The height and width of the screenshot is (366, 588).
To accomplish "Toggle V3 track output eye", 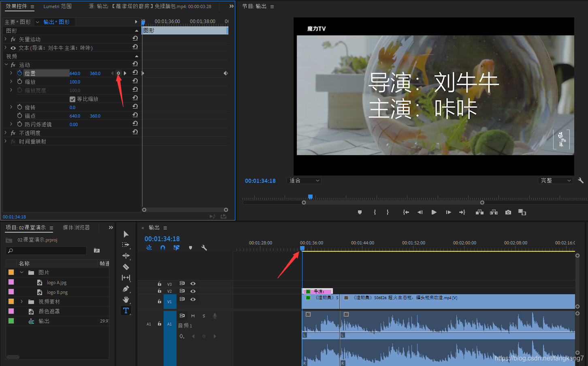I will coord(193,284).
